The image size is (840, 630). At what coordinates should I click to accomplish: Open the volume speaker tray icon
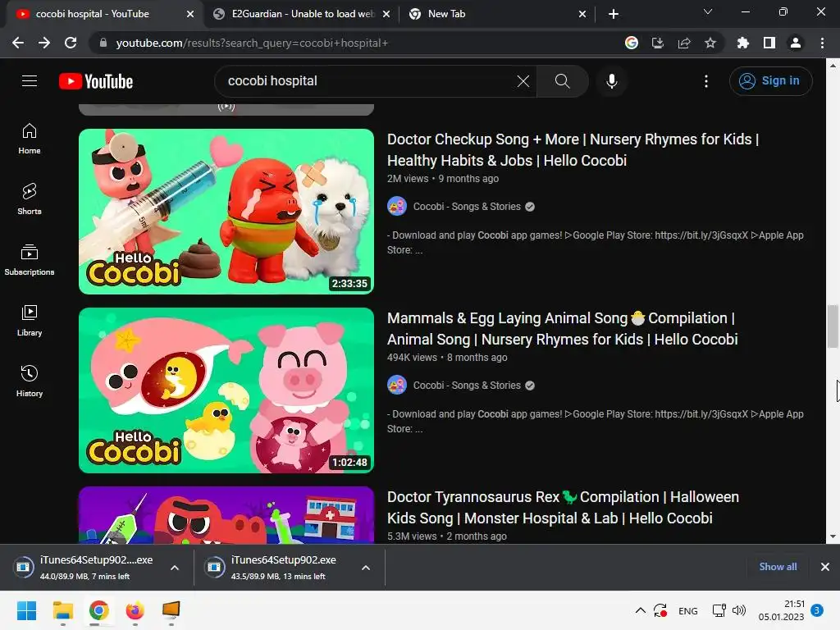pyautogui.click(x=739, y=610)
